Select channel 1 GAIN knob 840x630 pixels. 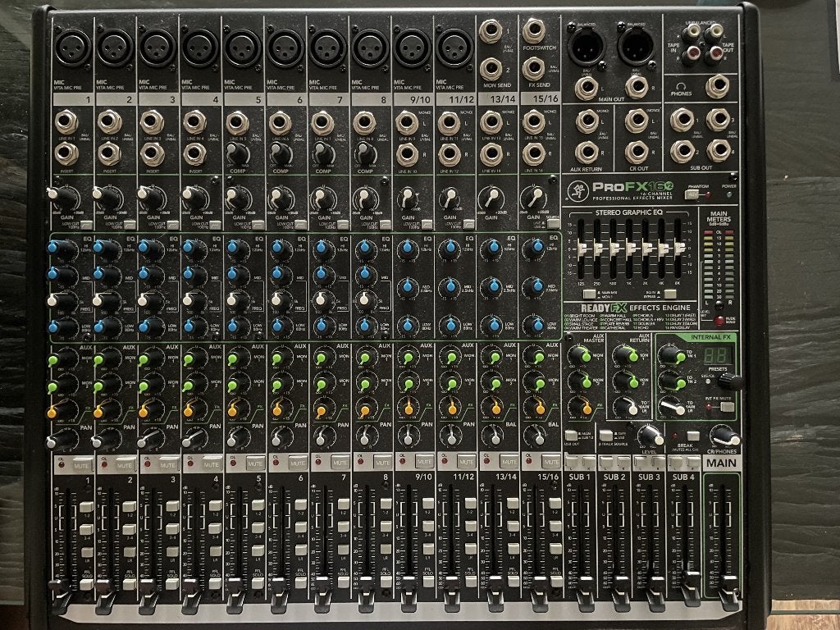(x=62, y=198)
